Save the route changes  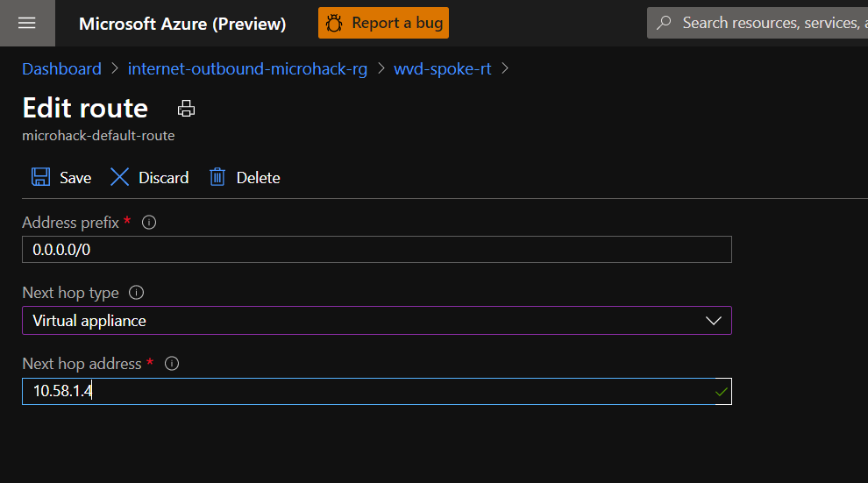(60, 178)
